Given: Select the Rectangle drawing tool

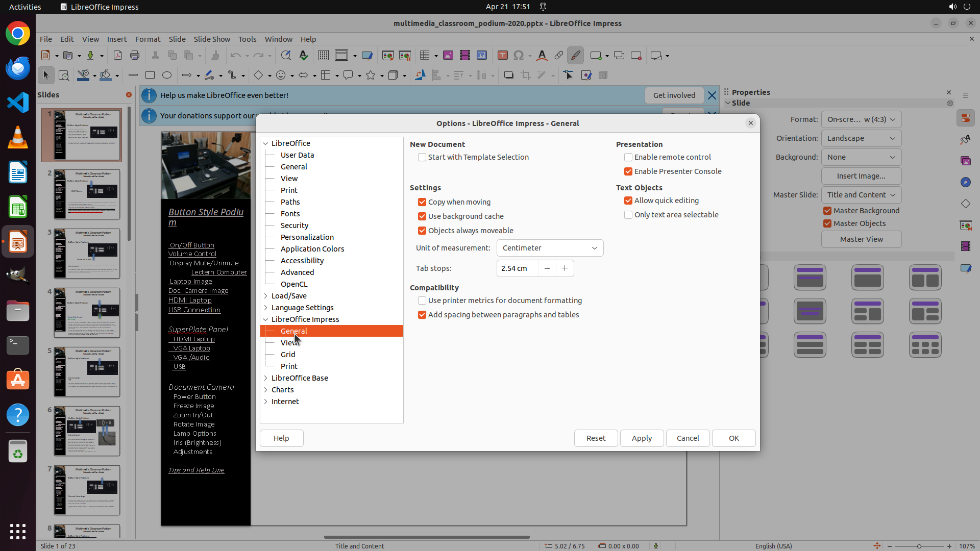Looking at the screenshot, I should point(150,76).
